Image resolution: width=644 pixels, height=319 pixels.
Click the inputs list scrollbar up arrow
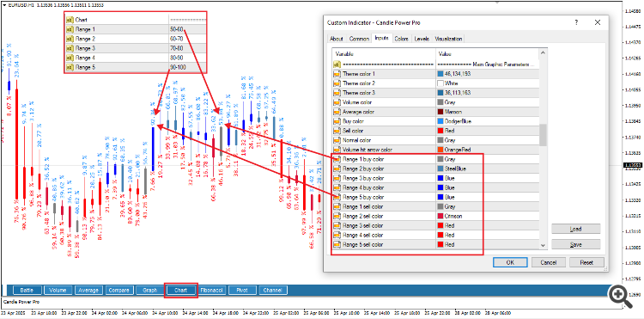[x=543, y=53]
